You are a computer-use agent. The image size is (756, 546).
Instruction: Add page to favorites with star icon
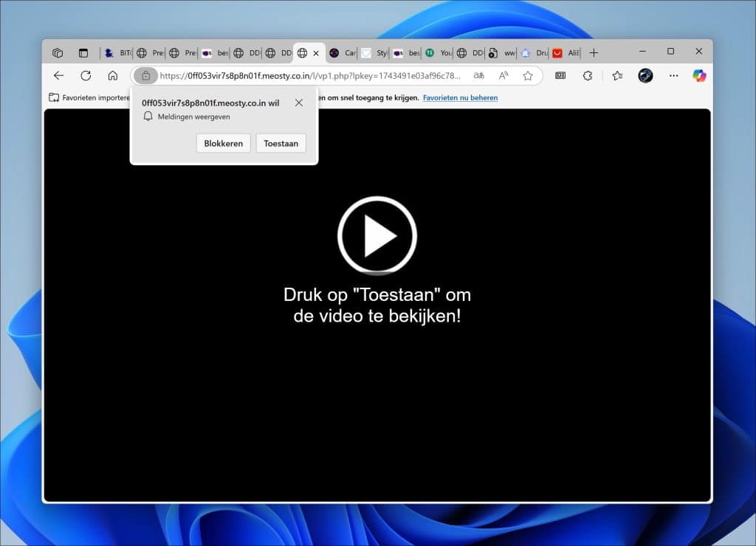(x=528, y=75)
